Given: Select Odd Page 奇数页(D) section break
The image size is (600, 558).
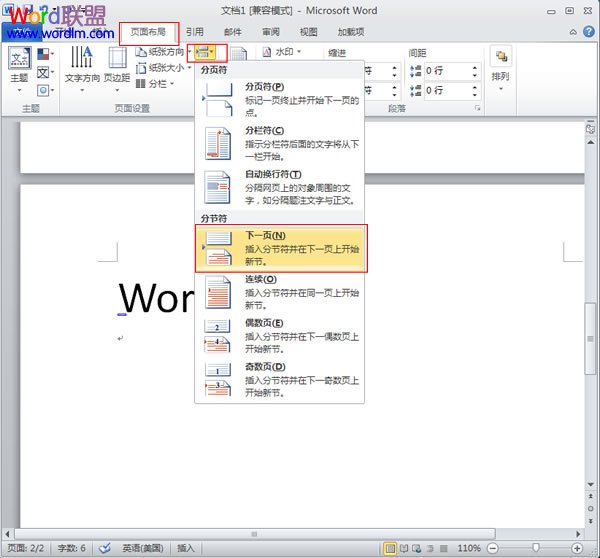Looking at the screenshot, I should coord(280,379).
